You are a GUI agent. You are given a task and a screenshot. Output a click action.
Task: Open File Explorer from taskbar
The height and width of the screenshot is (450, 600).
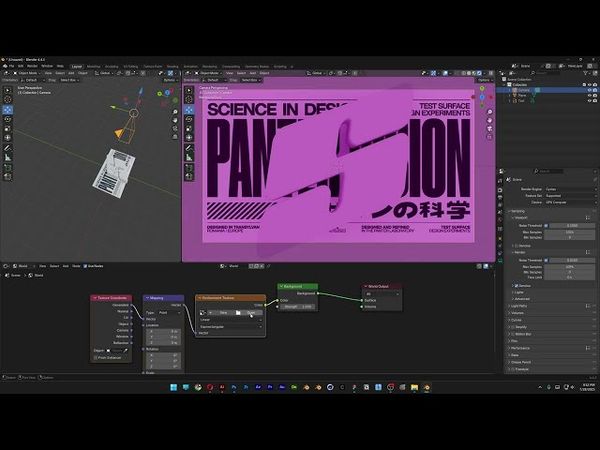414,387
